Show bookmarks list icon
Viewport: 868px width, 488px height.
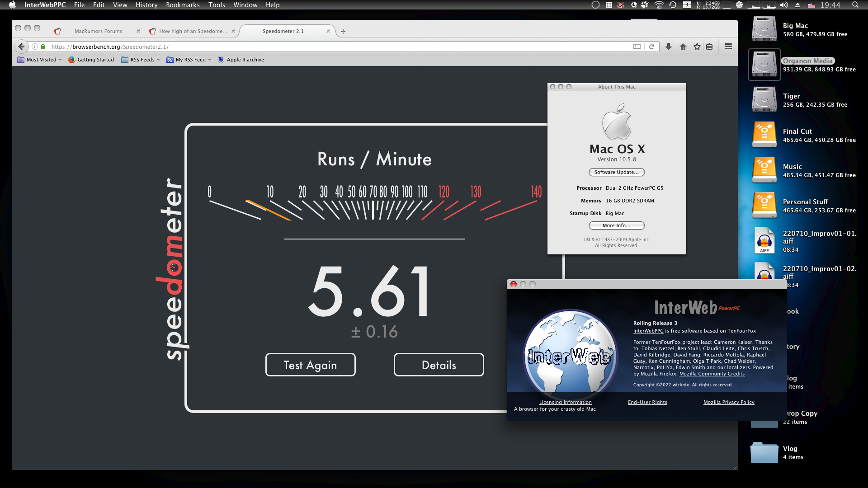pyautogui.click(x=709, y=47)
